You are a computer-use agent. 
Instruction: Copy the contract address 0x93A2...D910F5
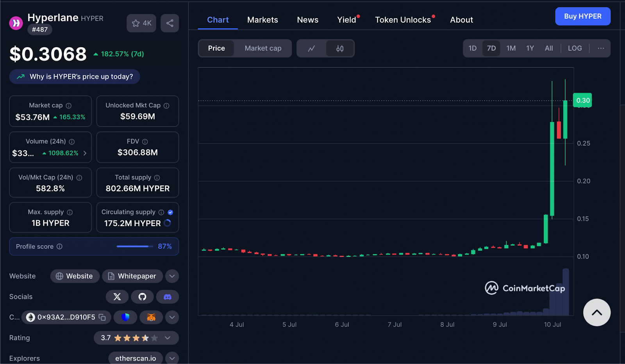102,317
